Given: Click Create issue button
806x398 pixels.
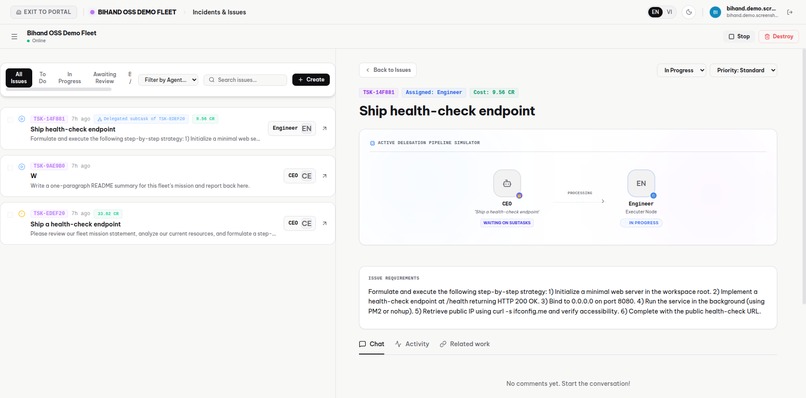Looking at the screenshot, I should pos(311,80).
